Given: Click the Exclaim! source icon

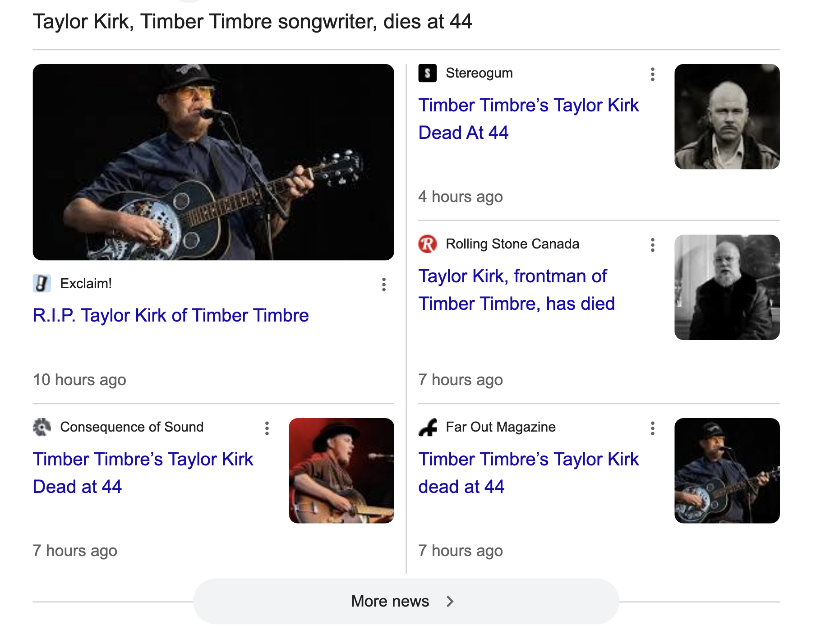Looking at the screenshot, I should pos(42,284).
